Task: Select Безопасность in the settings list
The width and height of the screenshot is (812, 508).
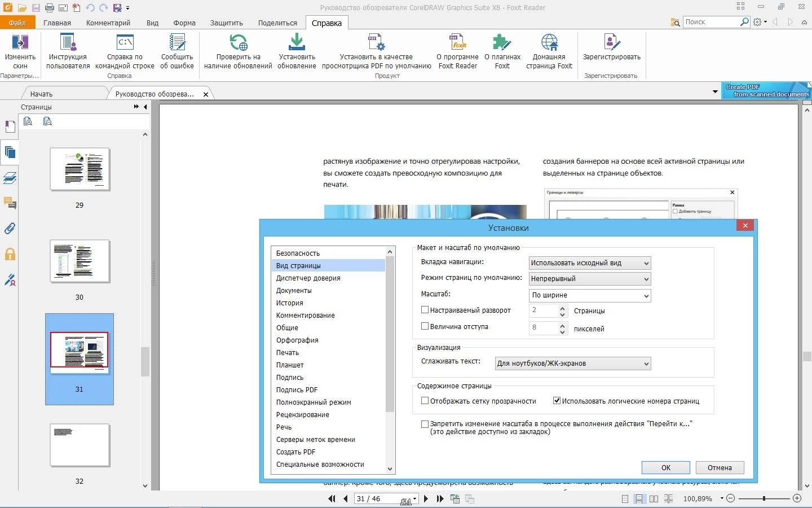Action: (x=328, y=253)
